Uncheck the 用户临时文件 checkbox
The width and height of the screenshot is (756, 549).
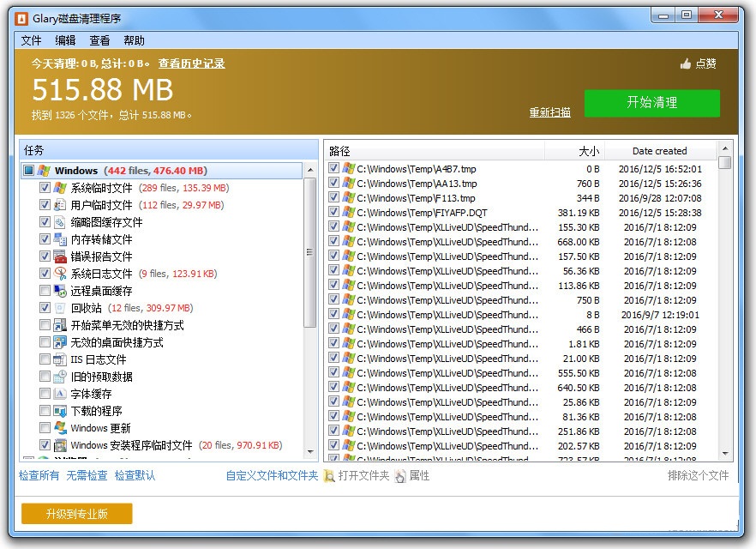point(45,205)
